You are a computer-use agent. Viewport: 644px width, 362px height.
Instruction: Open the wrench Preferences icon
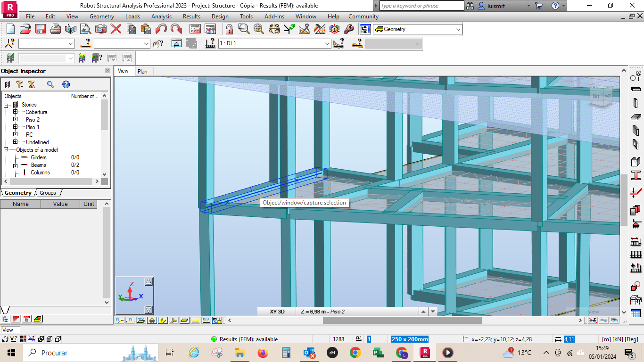point(349,29)
